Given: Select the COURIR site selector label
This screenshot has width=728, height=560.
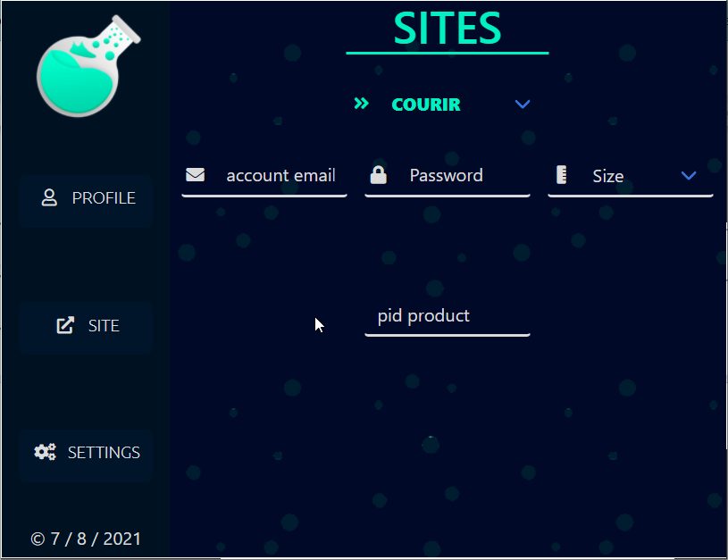Looking at the screenshot, I should click(426, 104).
